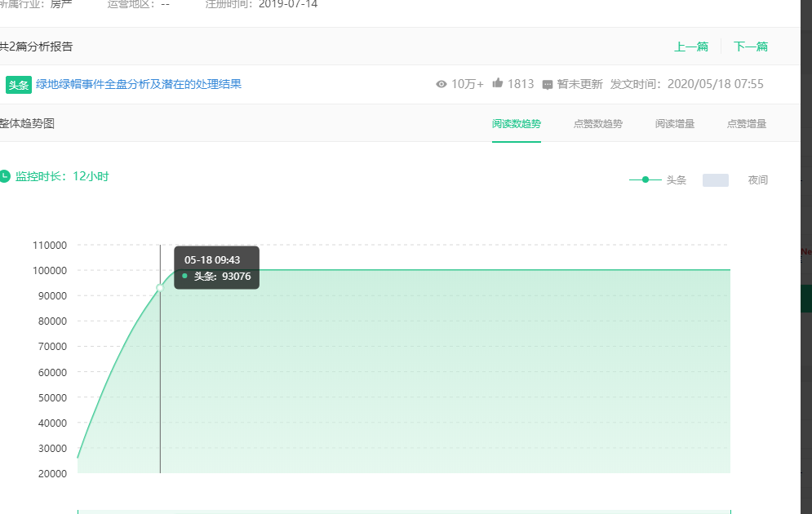Image resolution: width=812 pixels, height=514 pixels.
Task: Click the green 头条 badge before article title
Action: [18, 85]
